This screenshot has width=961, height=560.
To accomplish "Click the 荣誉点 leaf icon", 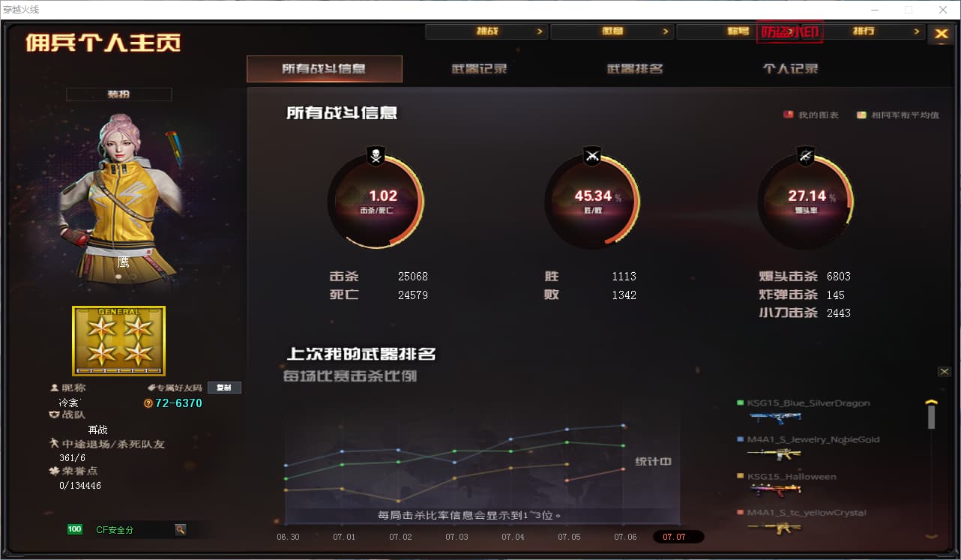I will tap(54, 471).
